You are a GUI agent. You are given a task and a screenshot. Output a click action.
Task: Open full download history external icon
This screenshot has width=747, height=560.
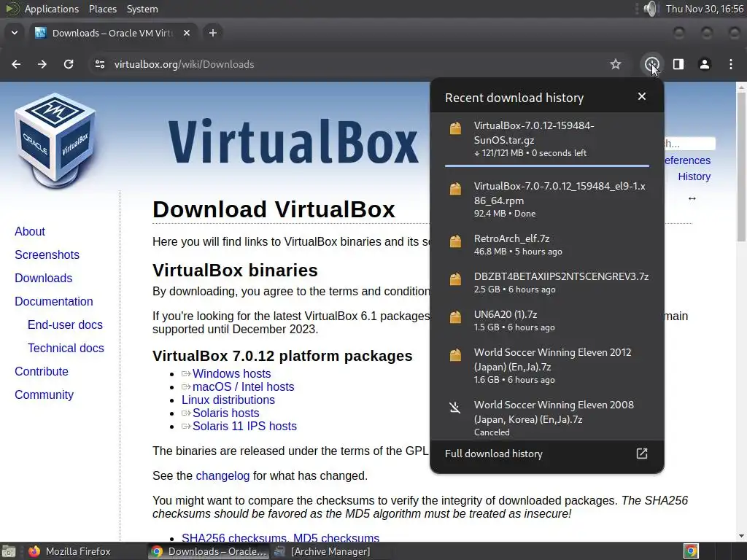coord(642,454)
